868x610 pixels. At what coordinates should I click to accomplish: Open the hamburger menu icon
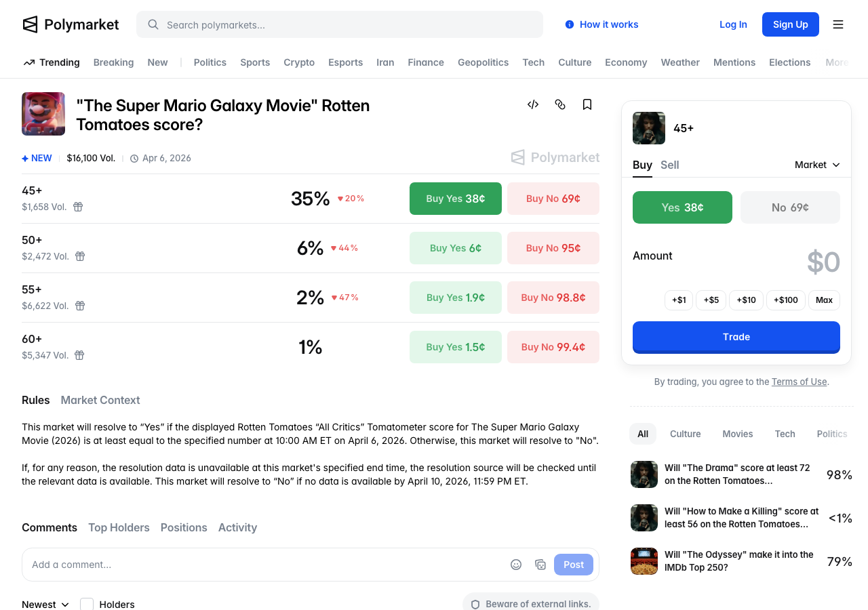[x=838, y=24]
